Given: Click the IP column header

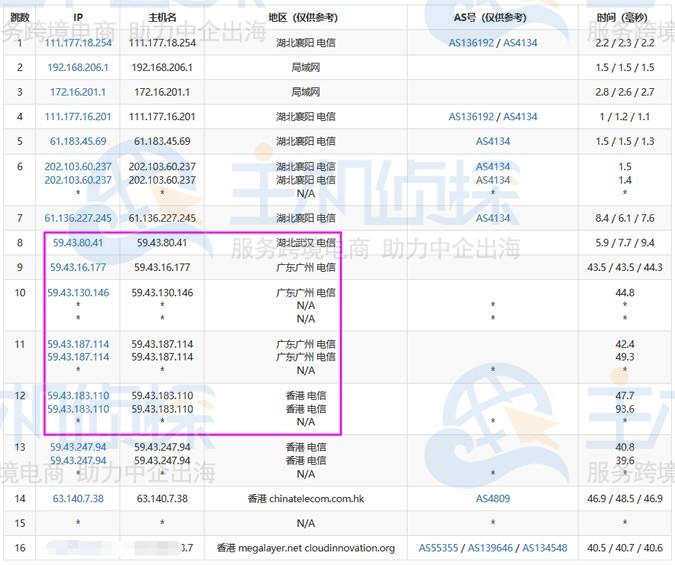Looking at the screenshot, I should coord(78,17).
